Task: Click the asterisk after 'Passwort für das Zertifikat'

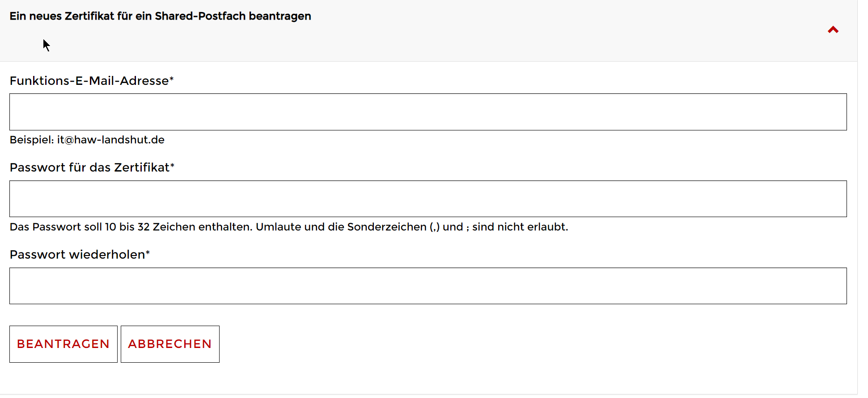Action: click(x=172, y=166)
